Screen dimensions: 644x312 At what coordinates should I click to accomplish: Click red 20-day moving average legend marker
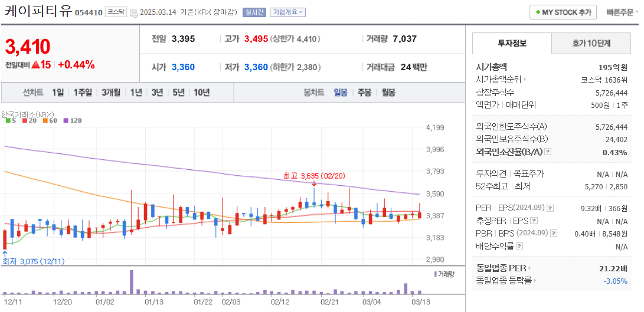(25, 121)
